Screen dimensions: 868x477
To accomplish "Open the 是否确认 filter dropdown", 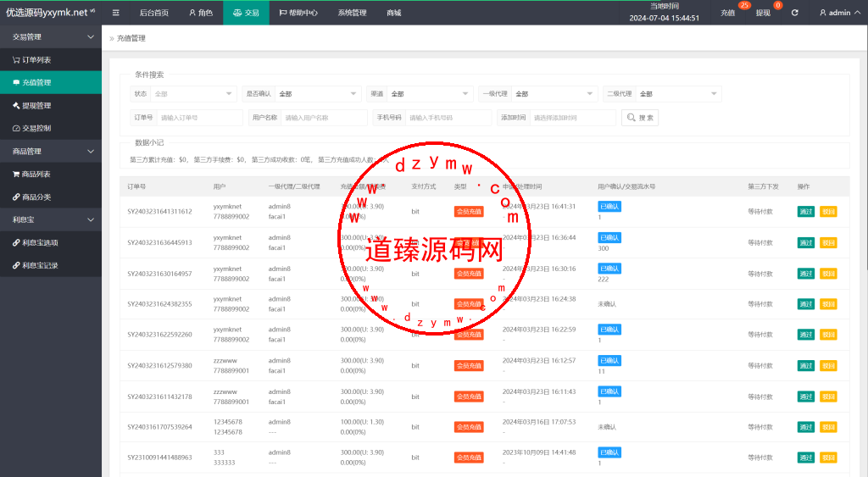I will coord(319,94).
